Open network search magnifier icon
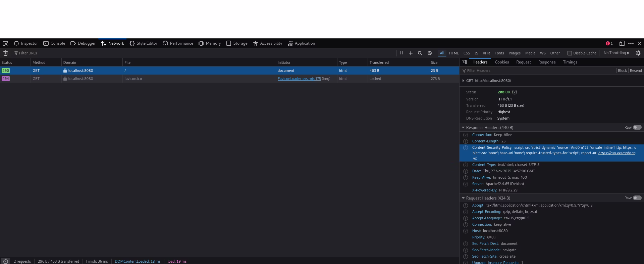Screen dimensions: 644x264 (420, 53)
